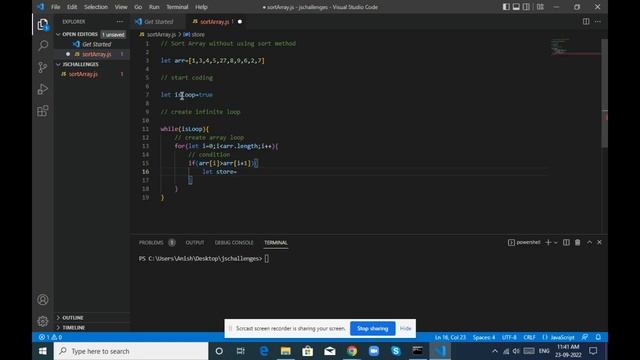Change encoding via UTF-8 status item

coord(509,337)
